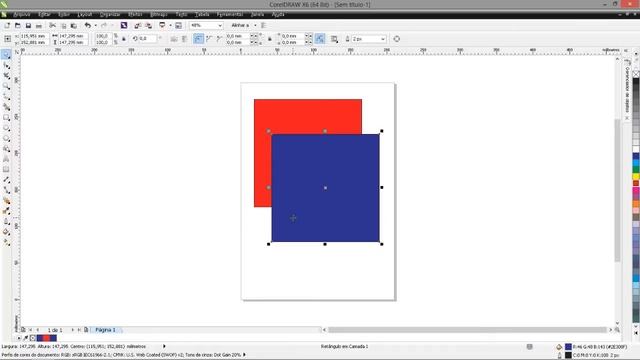640x360 pixels.
Task: Open the Bitmaps menu
Action: [x=158, y=14]
